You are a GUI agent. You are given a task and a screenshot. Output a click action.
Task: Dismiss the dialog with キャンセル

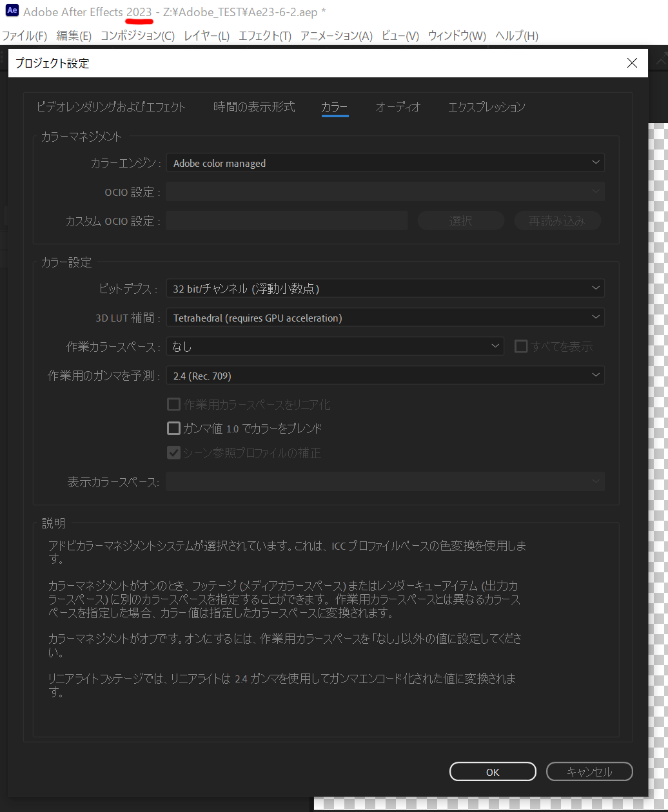(589, 771)
